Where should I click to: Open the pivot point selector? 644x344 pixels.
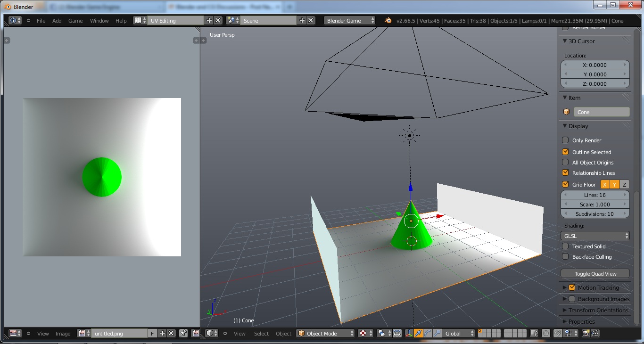point(384,333)
